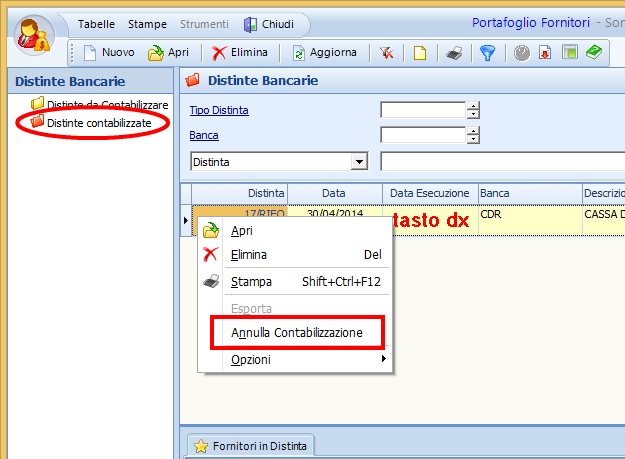Open the Stampe menu

point(147,23)
